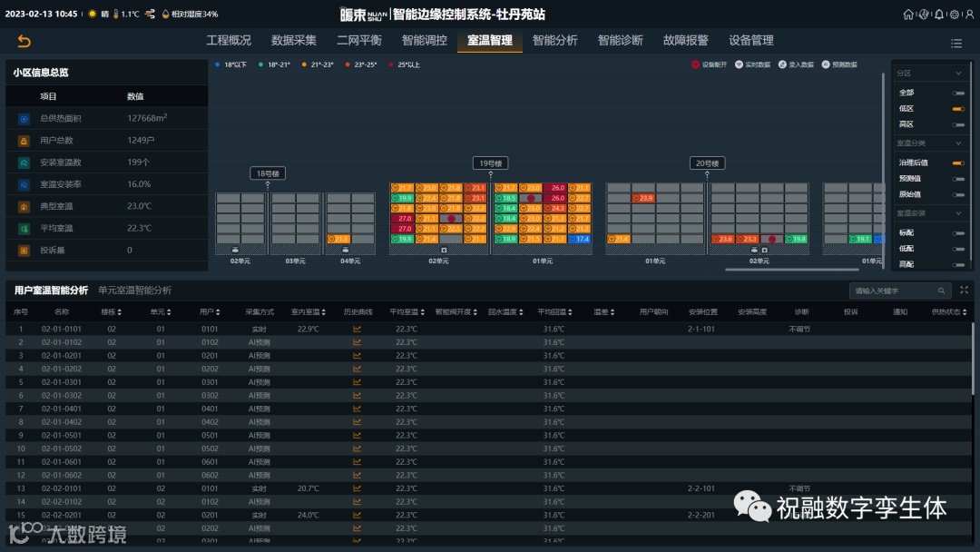980x552 pixels.
Task: Open the 智能分析 tab
Action: point(555,40)
